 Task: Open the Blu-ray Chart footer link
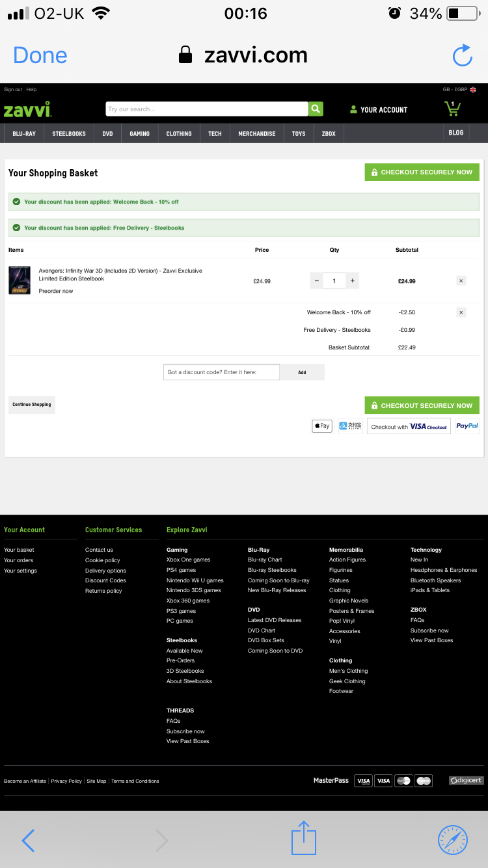265,560
